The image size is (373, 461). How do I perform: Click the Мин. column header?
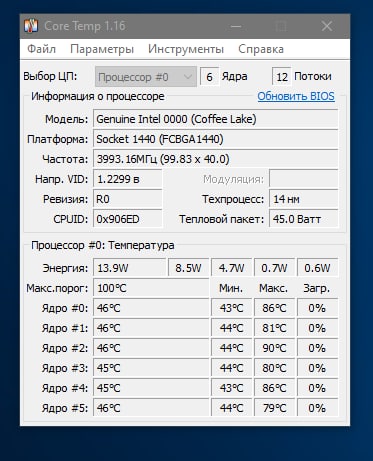pyautogui.click(x=231, y=288)
